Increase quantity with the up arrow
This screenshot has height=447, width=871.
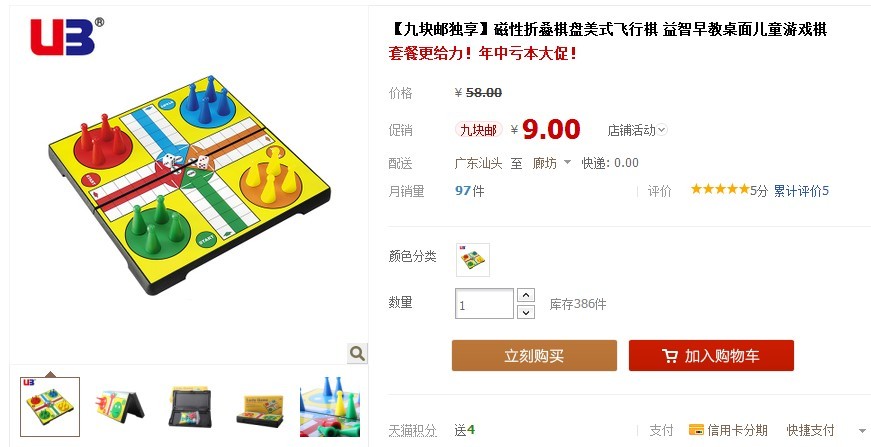click(525, 295)
